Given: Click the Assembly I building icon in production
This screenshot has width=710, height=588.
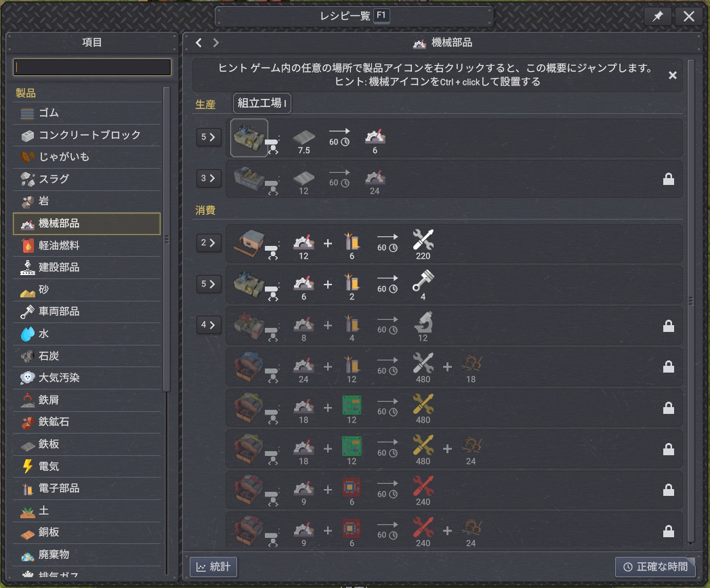Looking at the screenshot, I should [x=249, y=137].
